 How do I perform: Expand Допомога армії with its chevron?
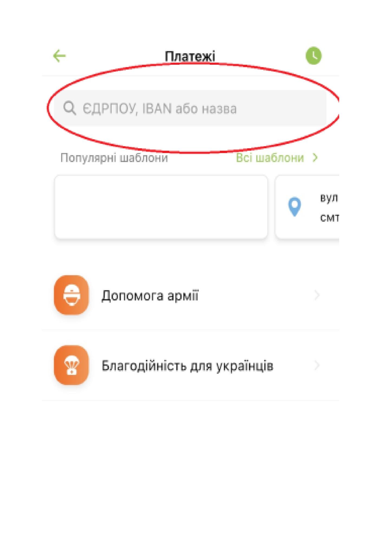coord(317,295)
